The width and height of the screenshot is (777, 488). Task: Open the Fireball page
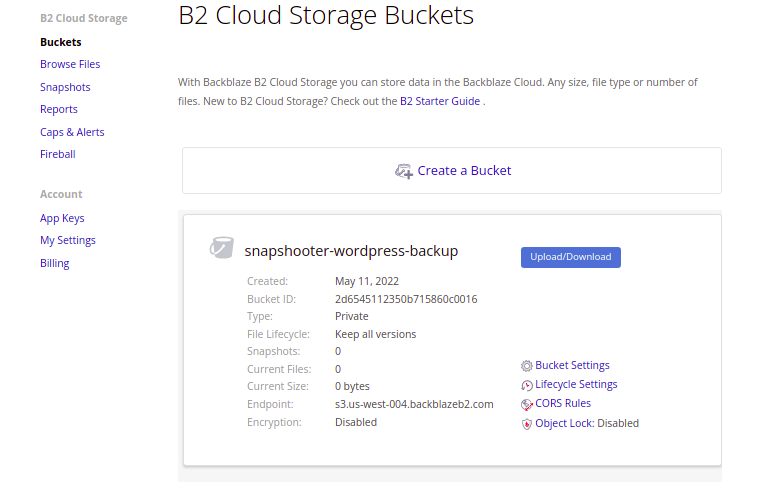(57, 154)
